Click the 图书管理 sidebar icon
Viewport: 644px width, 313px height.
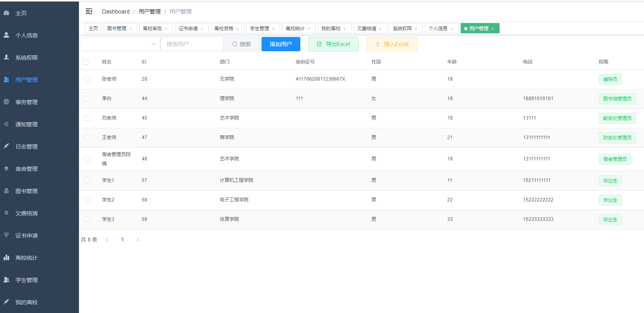click(x=6, y=191)
